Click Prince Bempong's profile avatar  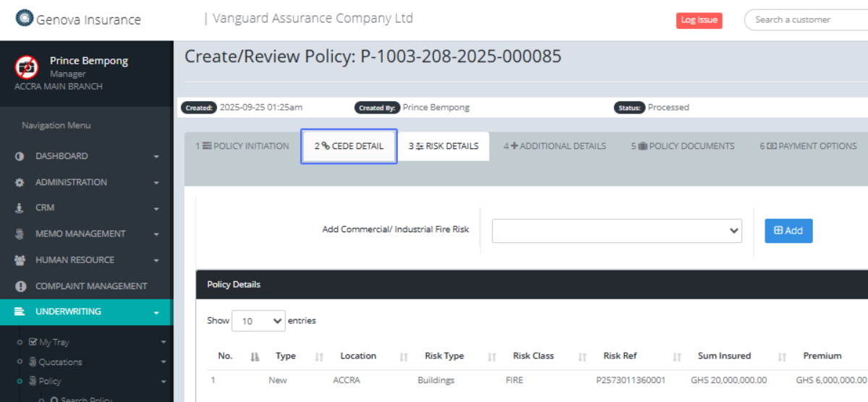[27, 67]
